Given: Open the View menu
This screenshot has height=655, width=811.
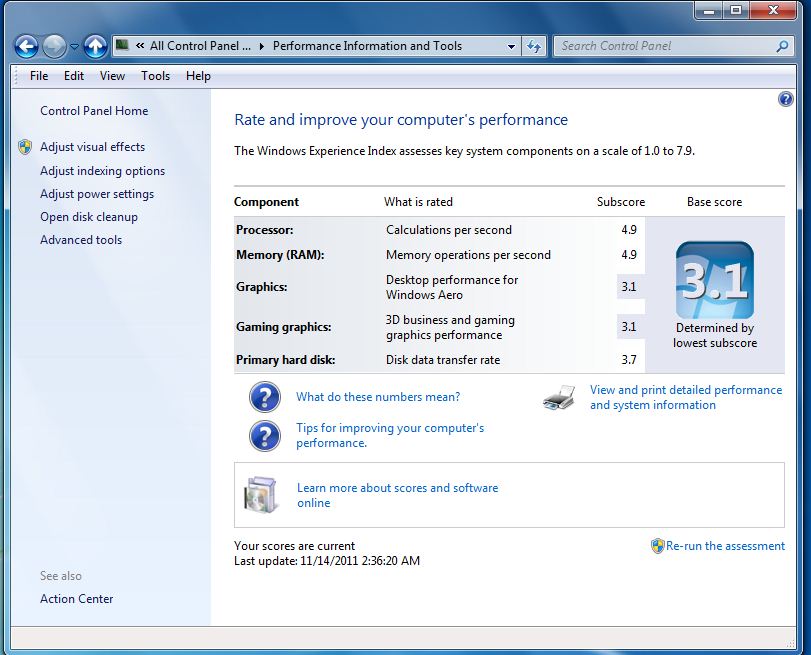Looking at the screenshot, I should [112, 76].
